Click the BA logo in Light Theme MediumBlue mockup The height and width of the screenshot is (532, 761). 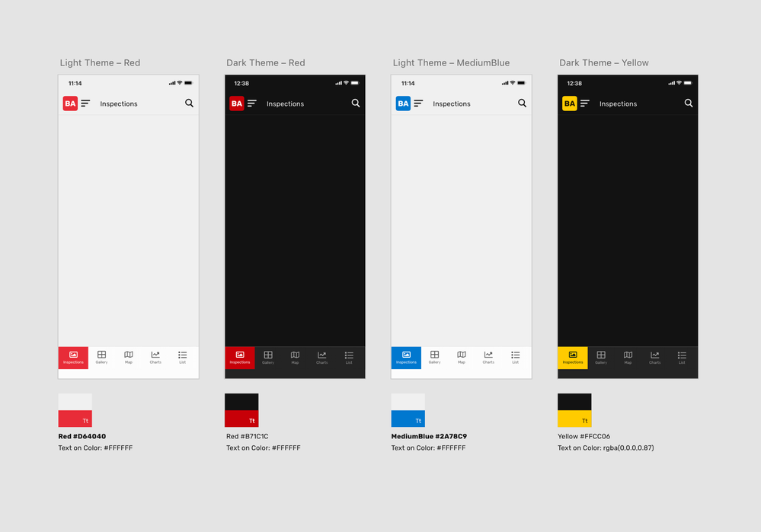pos(403,104)
